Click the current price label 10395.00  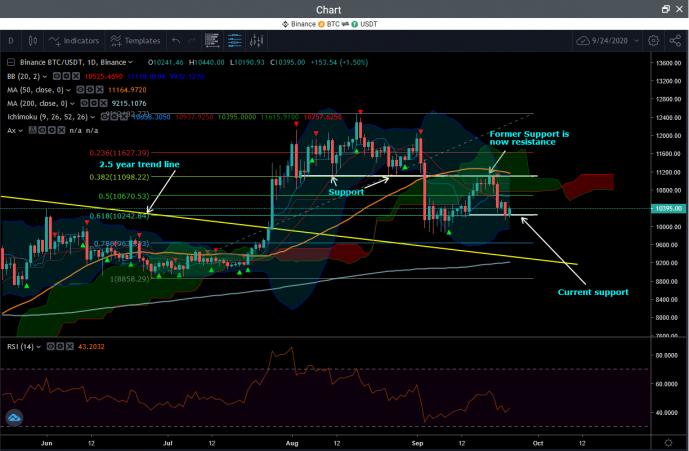point(668,208)
